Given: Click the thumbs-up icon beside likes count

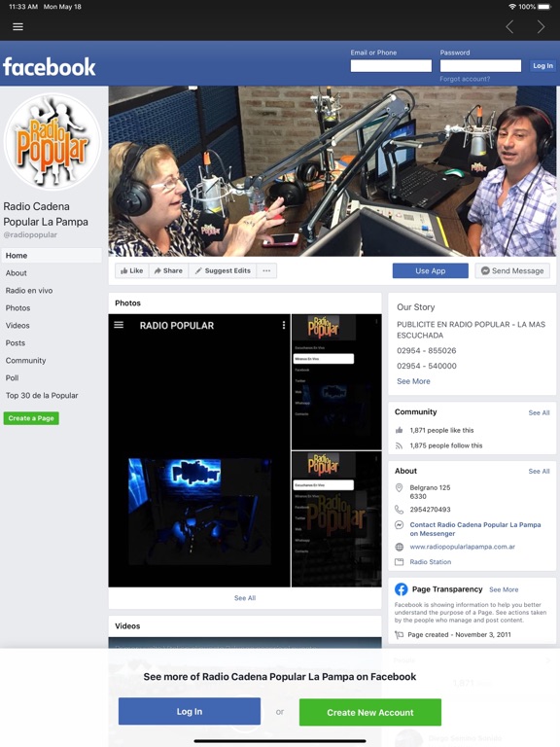Looking at the screenshot, I should [x=399, y=430].
